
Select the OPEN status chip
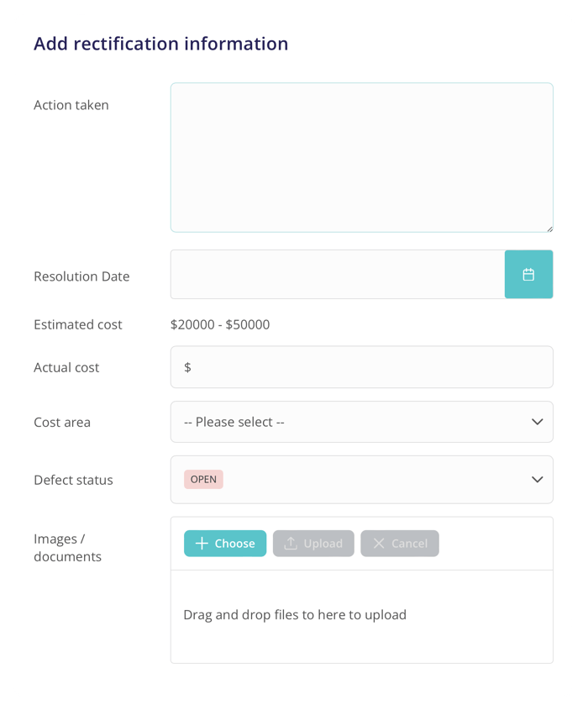point(202,479)
